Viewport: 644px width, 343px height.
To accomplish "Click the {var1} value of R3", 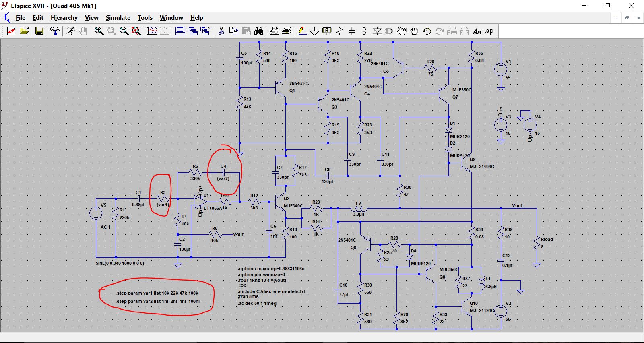I will click(x=163, y=205).
